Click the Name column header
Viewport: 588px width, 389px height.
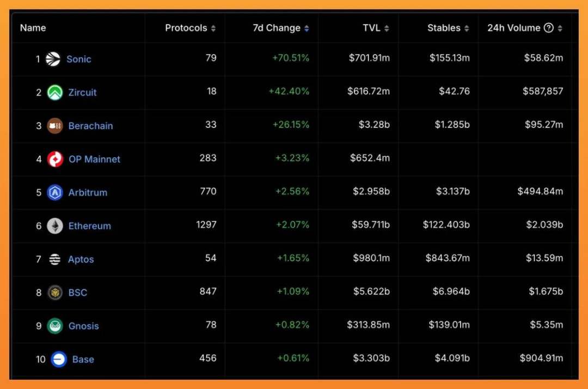[33, 28]
